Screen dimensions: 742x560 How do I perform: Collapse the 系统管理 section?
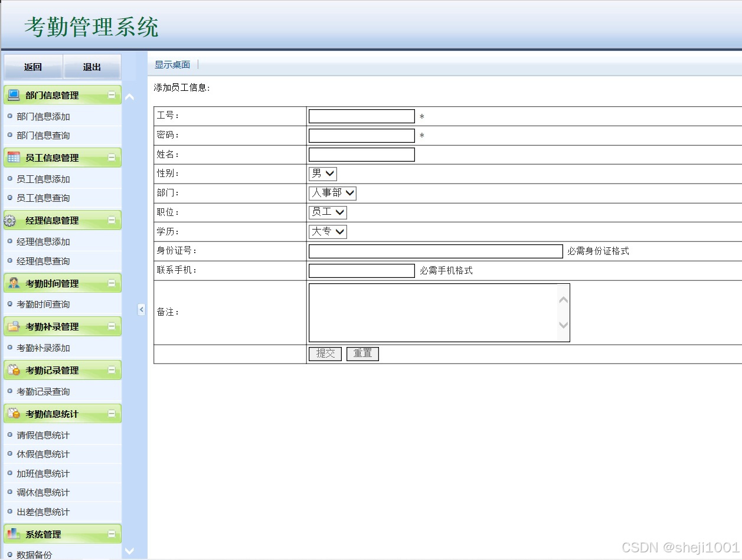click(112, 534)
